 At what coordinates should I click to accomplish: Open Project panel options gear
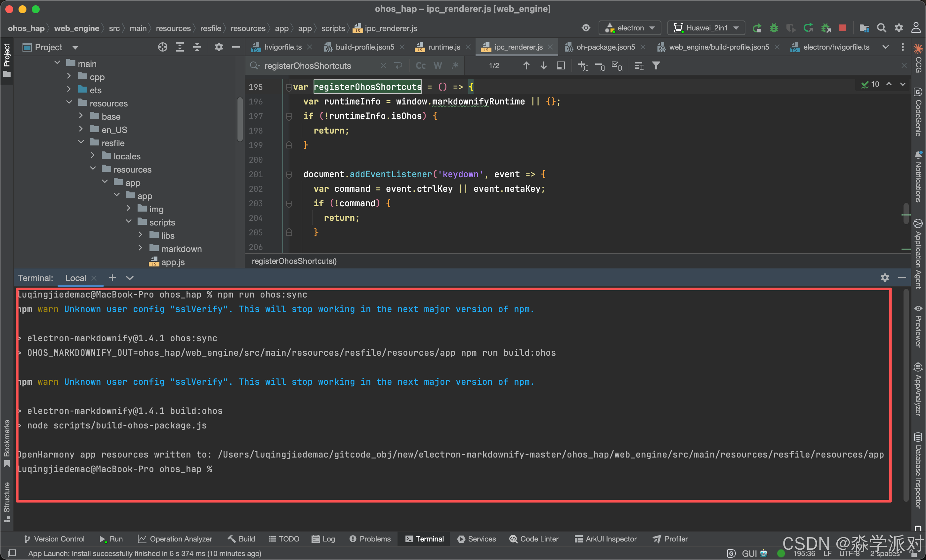click(219, 47)
